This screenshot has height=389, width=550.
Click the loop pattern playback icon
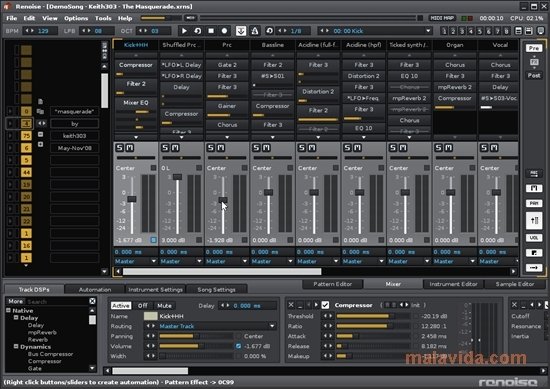tap(197, 31)
